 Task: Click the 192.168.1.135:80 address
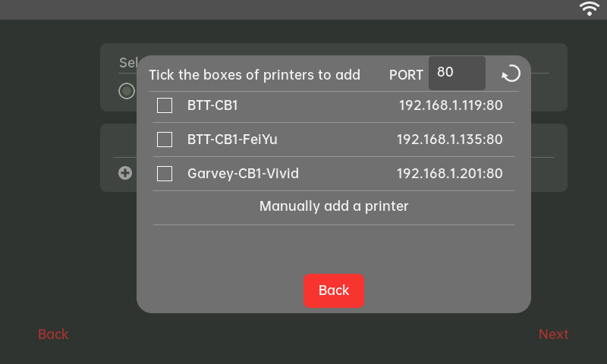[x=449, y=140]
